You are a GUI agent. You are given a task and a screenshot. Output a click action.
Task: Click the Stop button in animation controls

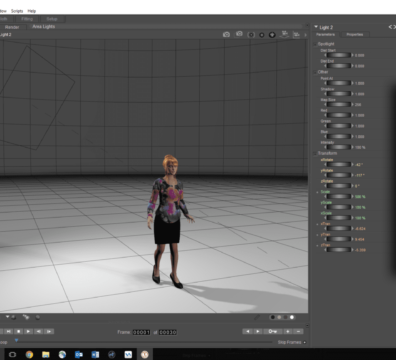pos(19,331)
